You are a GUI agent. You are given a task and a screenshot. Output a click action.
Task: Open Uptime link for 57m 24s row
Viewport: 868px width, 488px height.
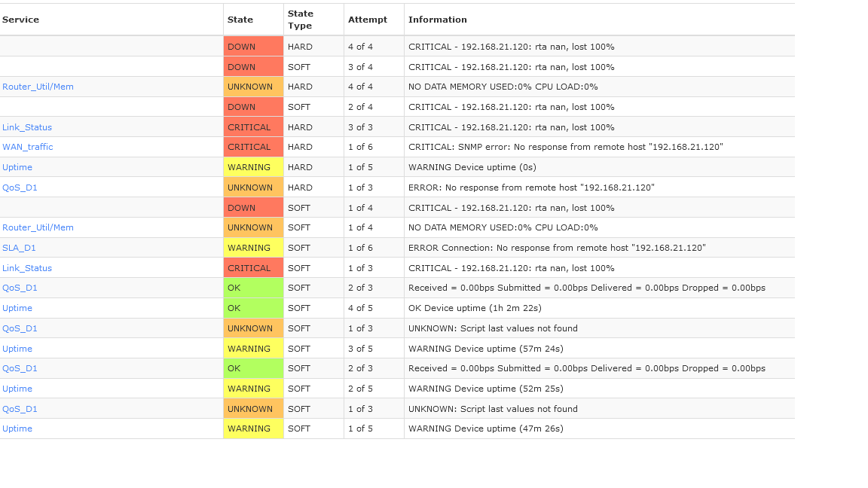click(17, 349)
